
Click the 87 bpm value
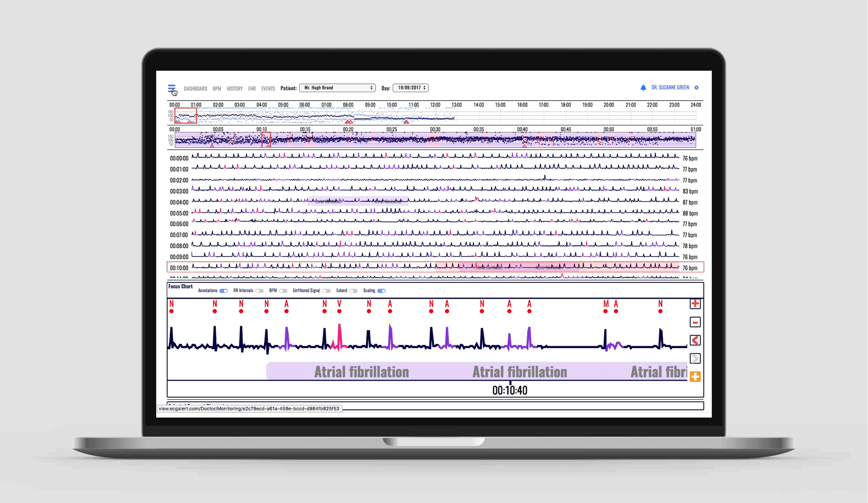(x=690, y=203)
